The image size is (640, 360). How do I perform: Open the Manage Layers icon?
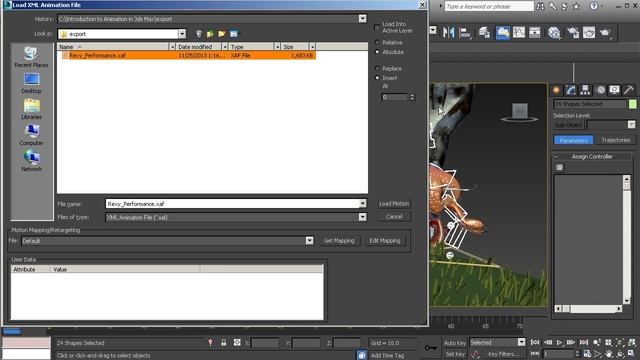click(x=484, y=32)
